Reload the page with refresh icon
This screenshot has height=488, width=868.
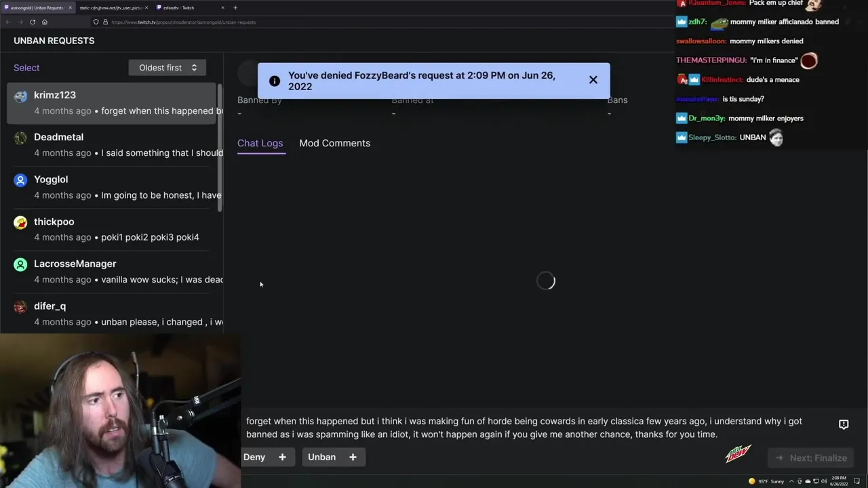coord(33,22)
